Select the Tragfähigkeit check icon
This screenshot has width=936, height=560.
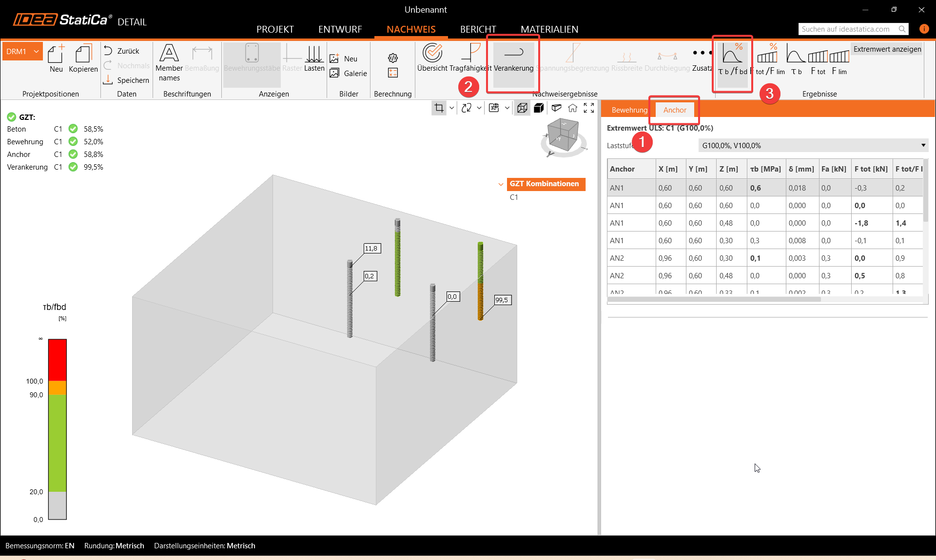(x=471, y=54)
